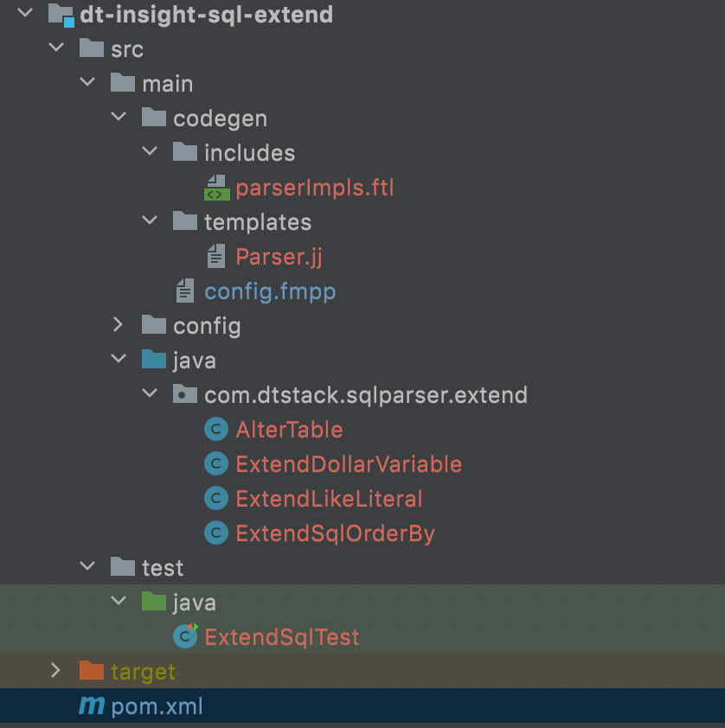
Task: Select the src label
Action: click(x=127, y=49)
